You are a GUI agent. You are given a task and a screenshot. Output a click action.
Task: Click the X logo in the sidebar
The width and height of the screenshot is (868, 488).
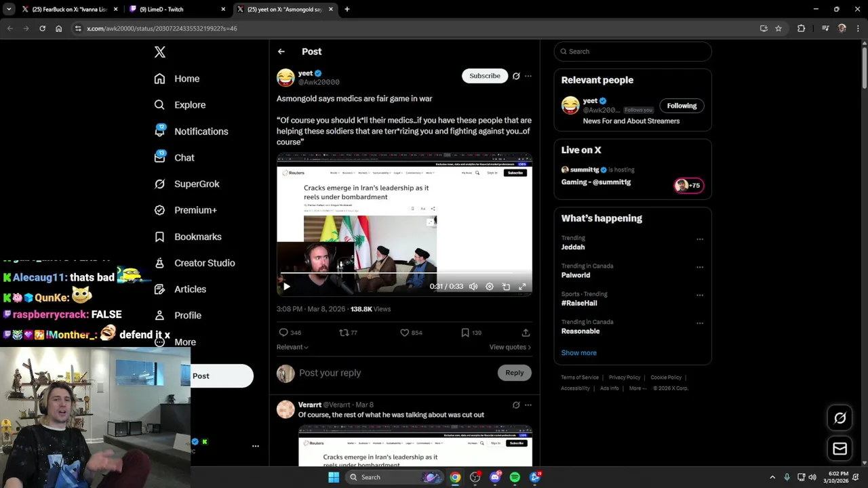point(160,52)
